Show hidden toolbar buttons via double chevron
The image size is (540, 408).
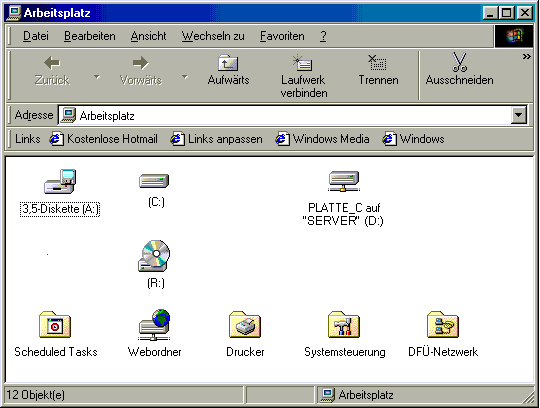coord(527,56)
